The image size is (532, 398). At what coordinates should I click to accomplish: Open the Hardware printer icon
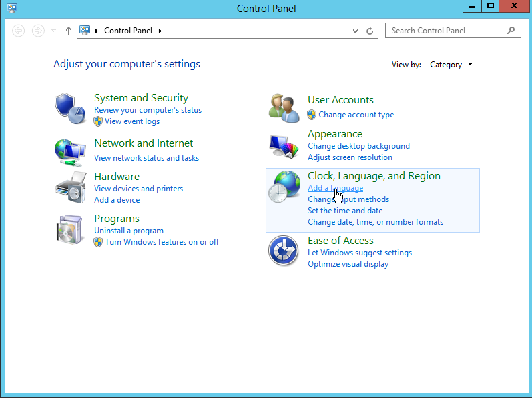(70, 187)
